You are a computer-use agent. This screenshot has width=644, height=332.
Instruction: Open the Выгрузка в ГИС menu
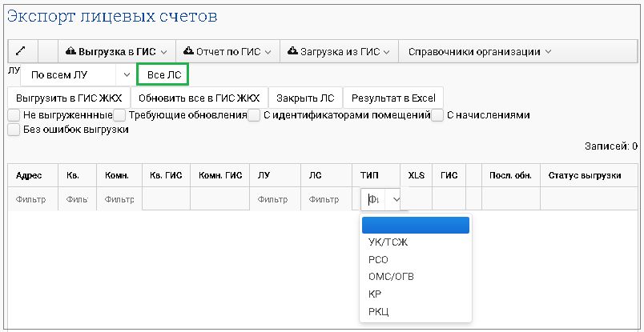pyautogui.click(x=117, y=52)
